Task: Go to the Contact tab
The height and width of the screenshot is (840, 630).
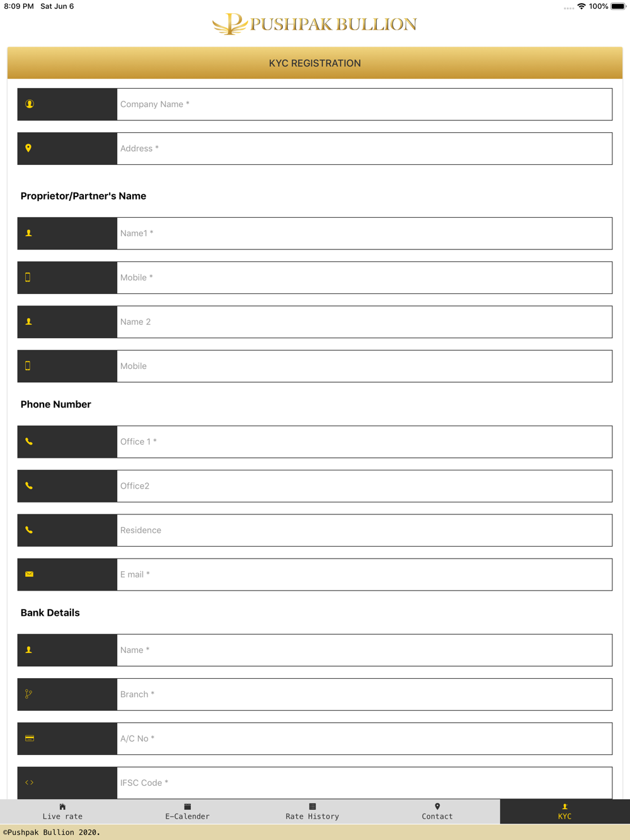Action: [437, 812]
